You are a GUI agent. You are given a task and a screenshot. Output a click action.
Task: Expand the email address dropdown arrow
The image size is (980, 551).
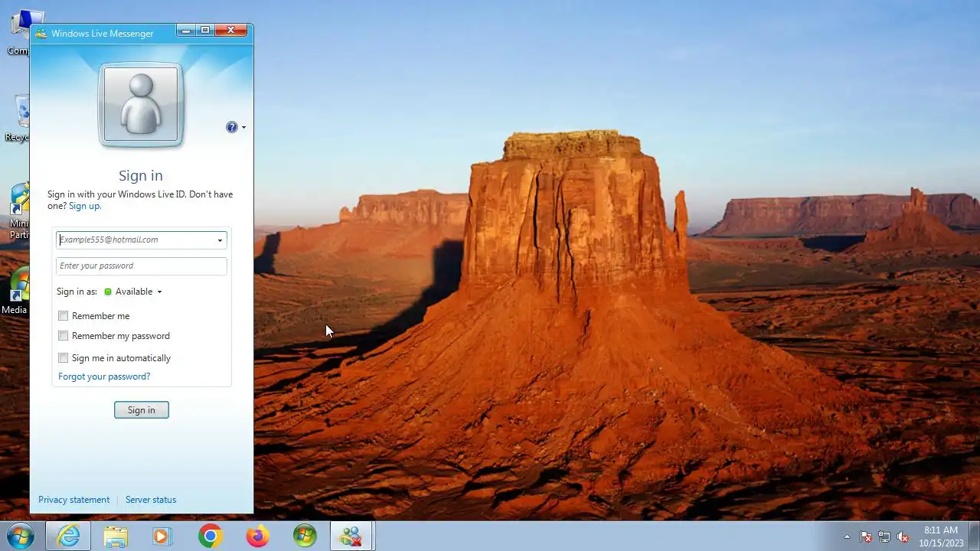pos(220,240)
